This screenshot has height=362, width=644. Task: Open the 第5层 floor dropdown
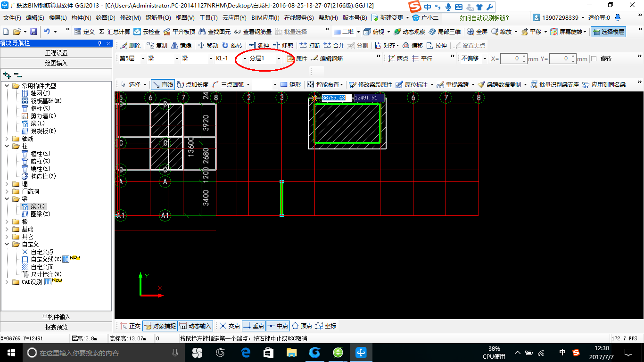[x=143, y=59]
